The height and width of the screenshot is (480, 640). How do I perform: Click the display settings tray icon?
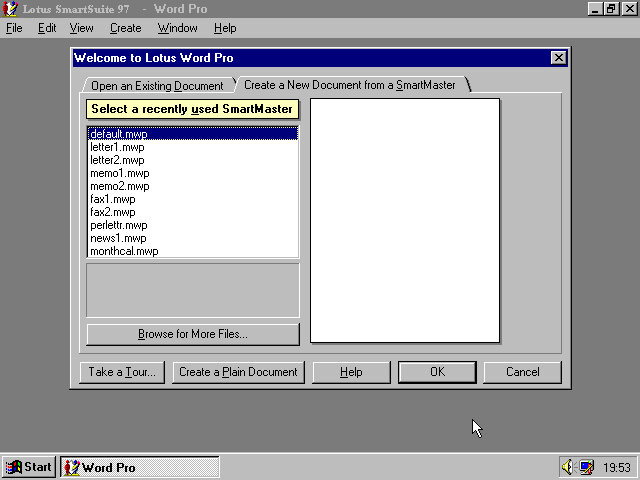pyautogui.click(x=586, y=467)
